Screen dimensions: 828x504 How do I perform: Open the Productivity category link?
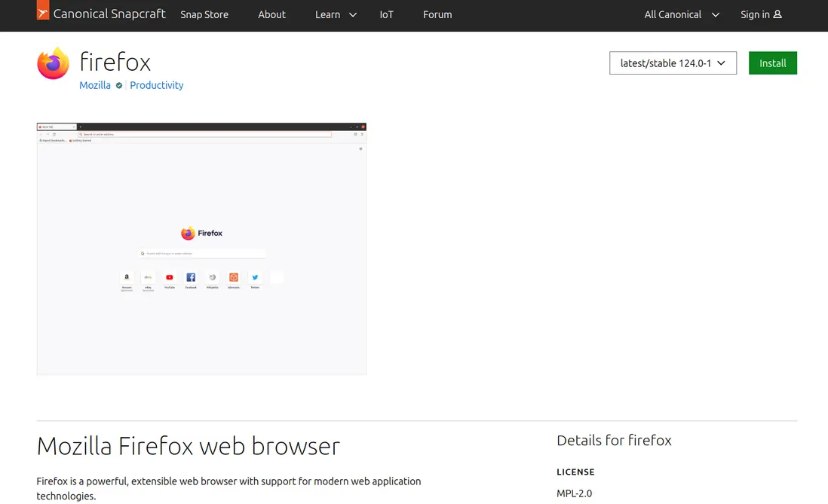coord(156,85)
